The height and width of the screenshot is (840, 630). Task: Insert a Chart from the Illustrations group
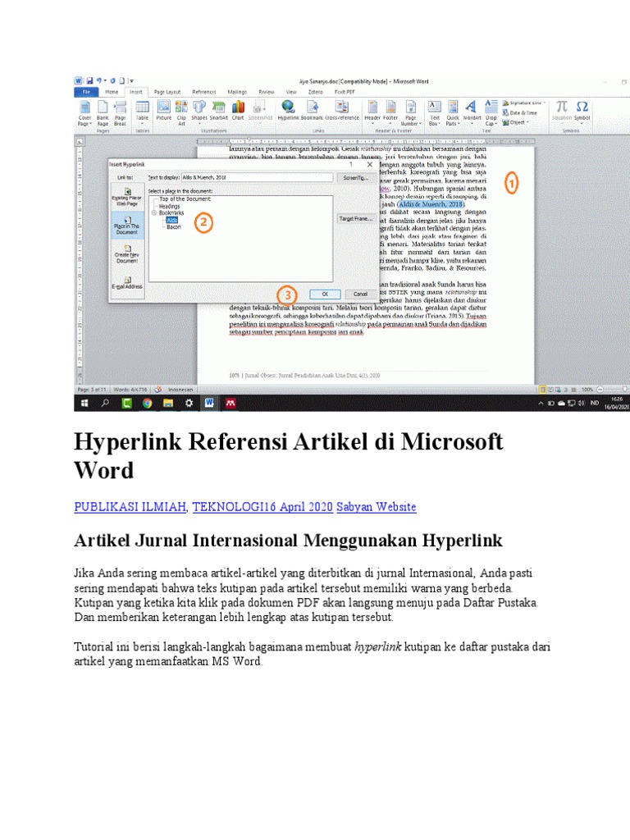(x=238, y=109)
